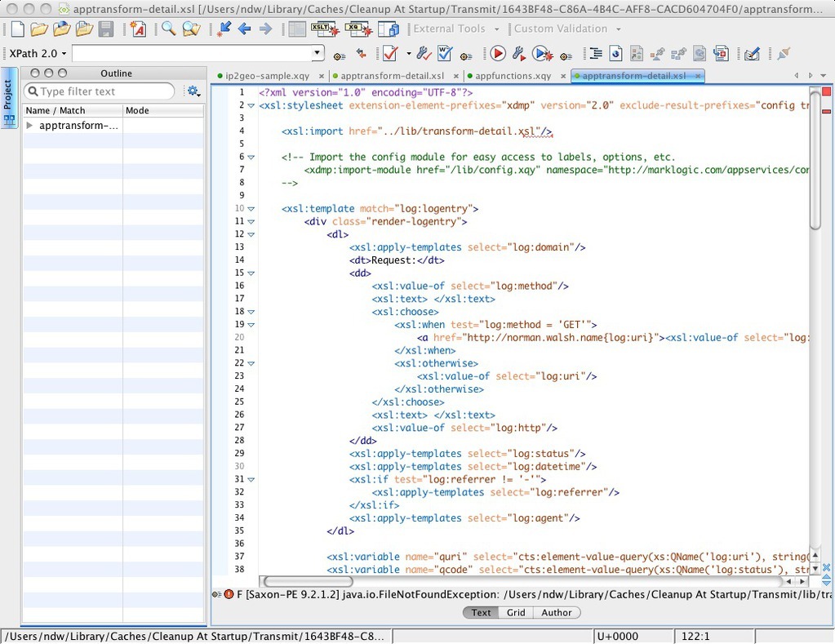Collapse the xsl:template fold on line 10
The width and height of the screenshot is (835, 644).
(251, 209)
